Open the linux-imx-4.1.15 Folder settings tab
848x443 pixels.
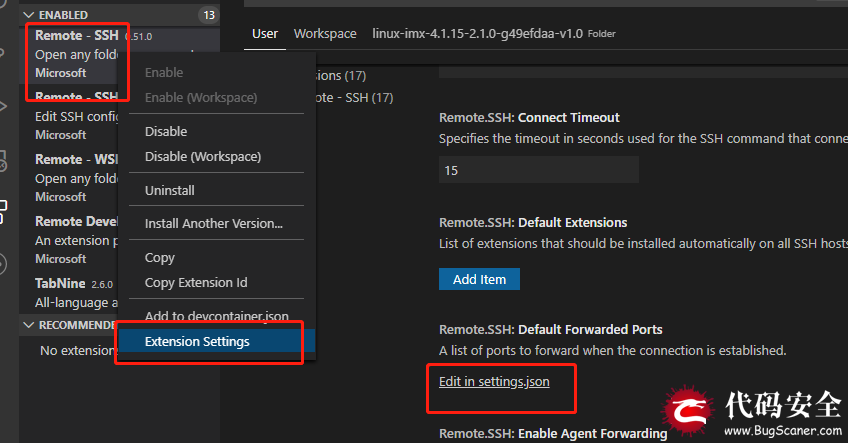pyautogui.click(x=494, y=34)
